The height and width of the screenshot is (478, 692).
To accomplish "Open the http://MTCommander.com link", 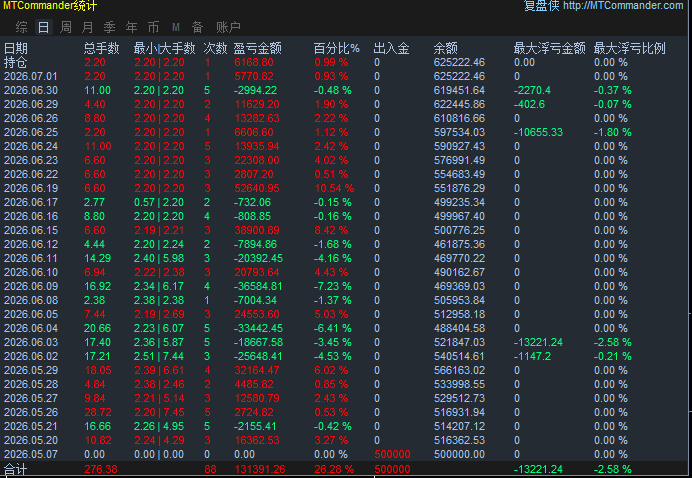I will point(623,6).
